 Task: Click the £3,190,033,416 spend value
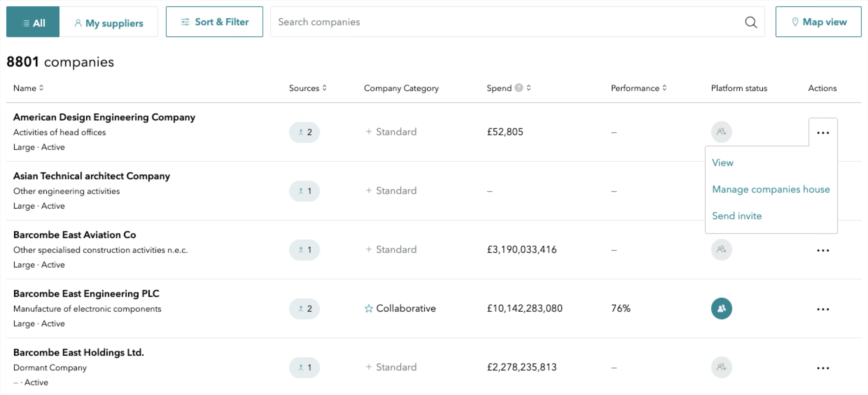point(522,249)
